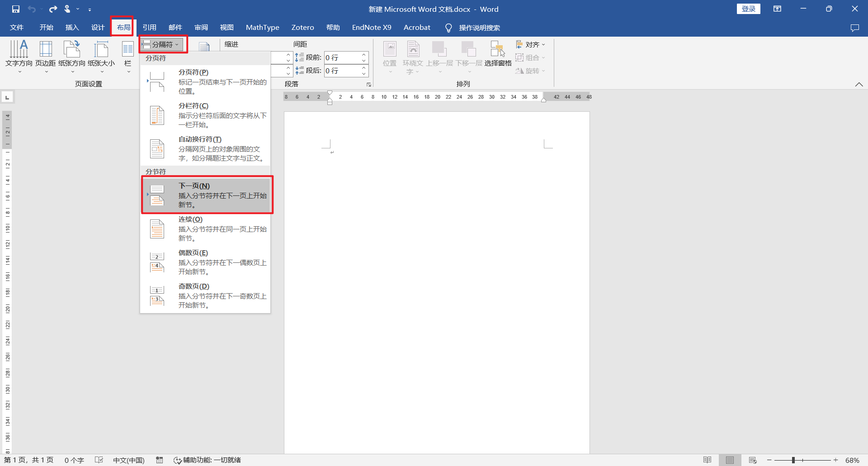Click the zoom slider handle
The width and height of the screenshot is (868, 466).
[793, 460]
